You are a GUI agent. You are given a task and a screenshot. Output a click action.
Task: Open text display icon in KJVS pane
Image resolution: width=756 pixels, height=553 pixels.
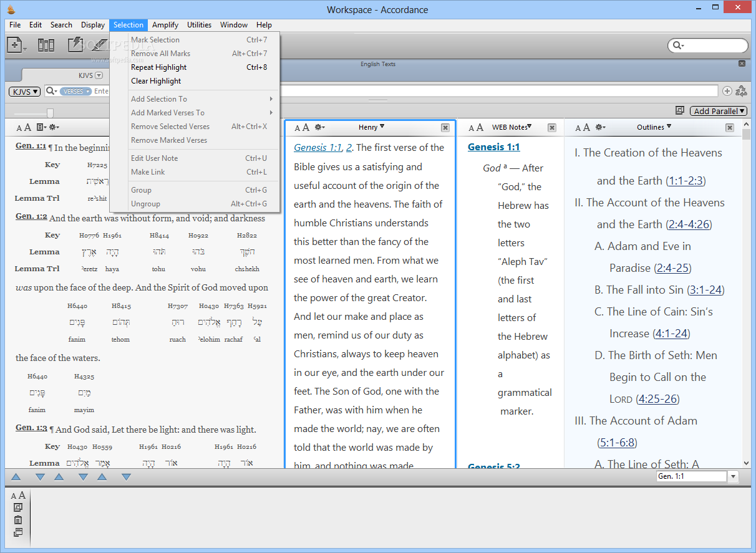click(x=41, y=127)
